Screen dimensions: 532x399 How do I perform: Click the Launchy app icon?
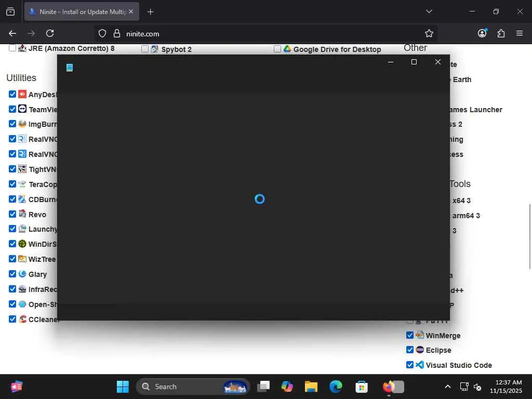pyautogui.click(x=22, y=229)
